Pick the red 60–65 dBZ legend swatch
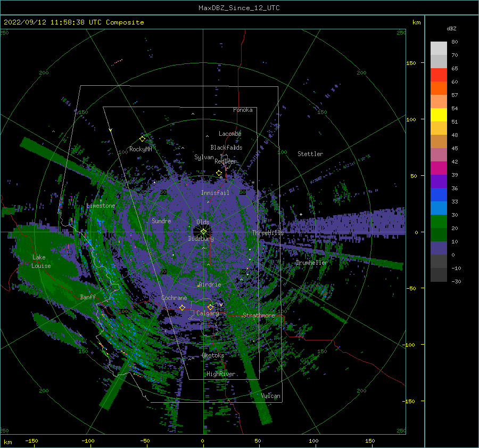The image size is (479, 448). pos(439,75)
